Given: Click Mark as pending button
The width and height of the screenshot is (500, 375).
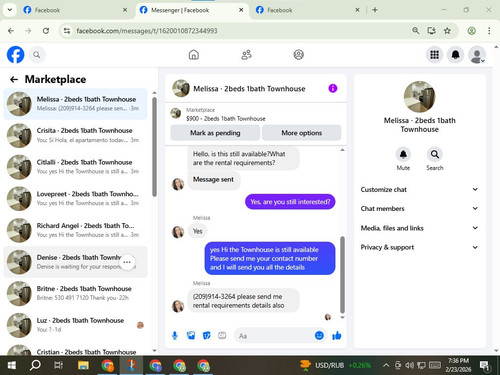Looking at the screenshot, I should point(215,133).
